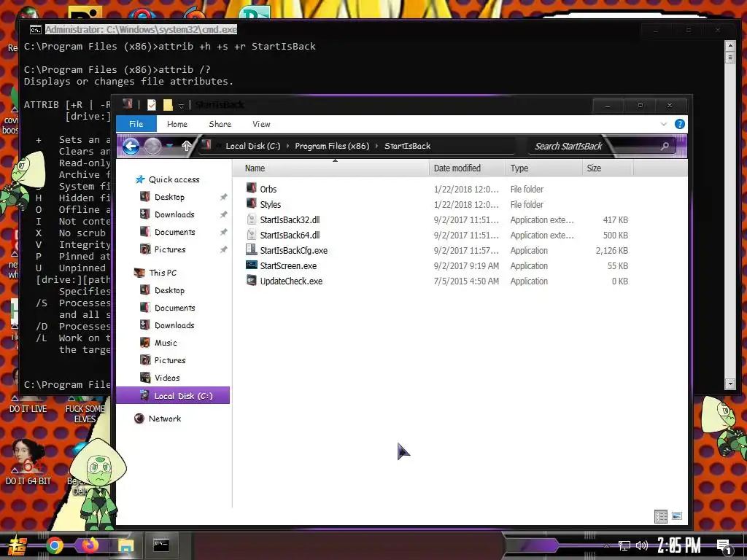Sort by Type column header
This screenshot has width=747, height=560.
(x=543, y=168)
